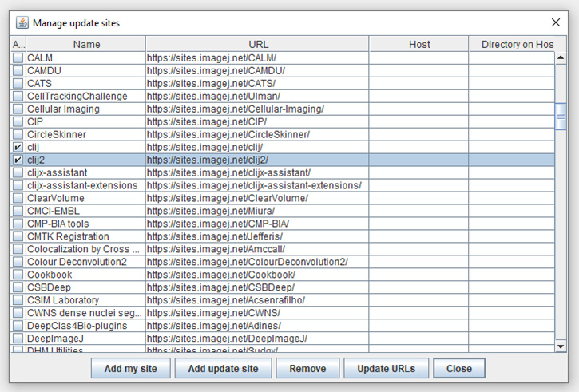
Task: Select the 'CircleSkinner' row name
Action: [x=85, y=134]
